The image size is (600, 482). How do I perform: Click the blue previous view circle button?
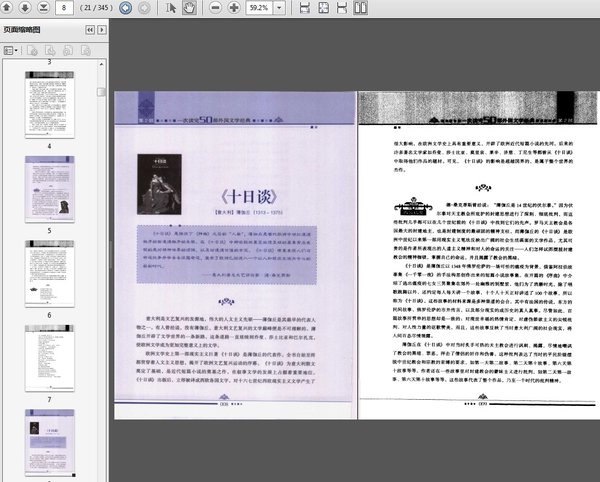125,8
